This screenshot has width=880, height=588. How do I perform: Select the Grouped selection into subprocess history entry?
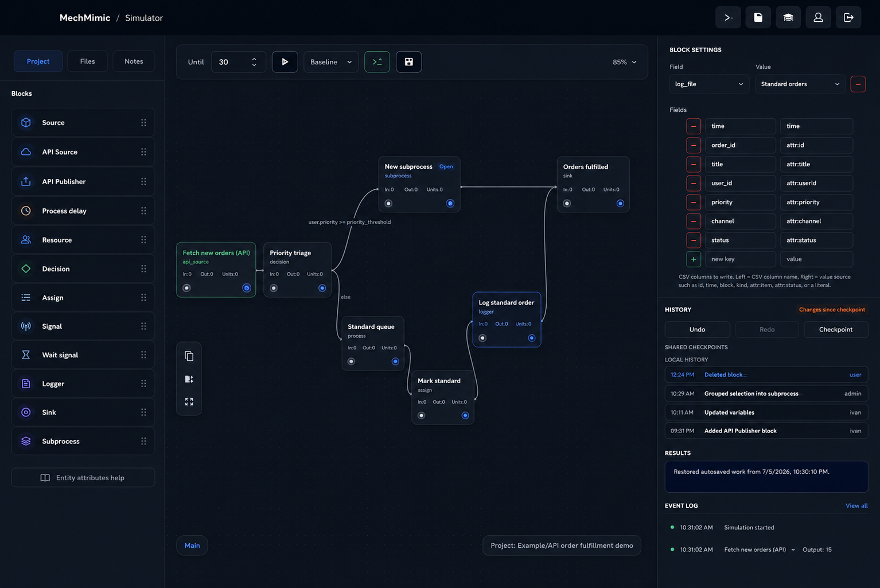pyautogui.click(x=766, y=394)
